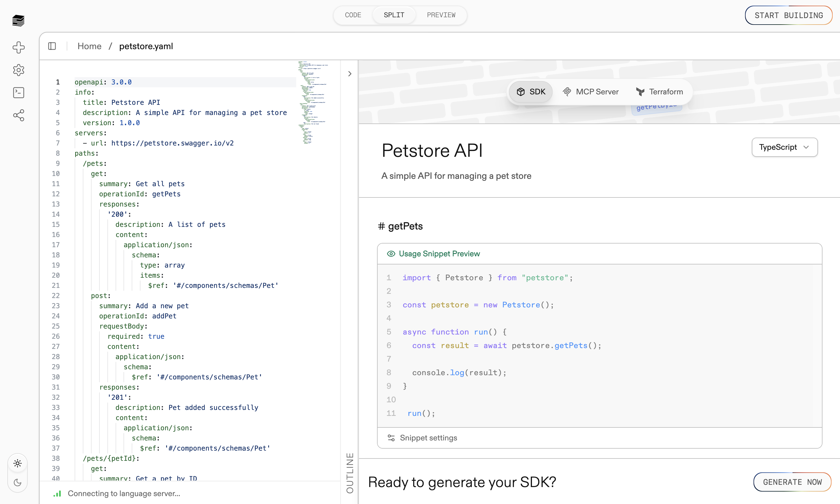Click the plus icon in left sidebar

pos(18,47)
